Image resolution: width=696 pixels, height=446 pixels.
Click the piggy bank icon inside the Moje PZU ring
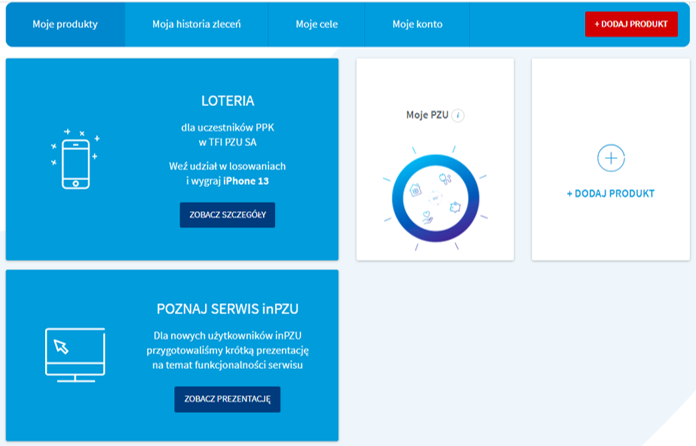(x=455, y=207)
